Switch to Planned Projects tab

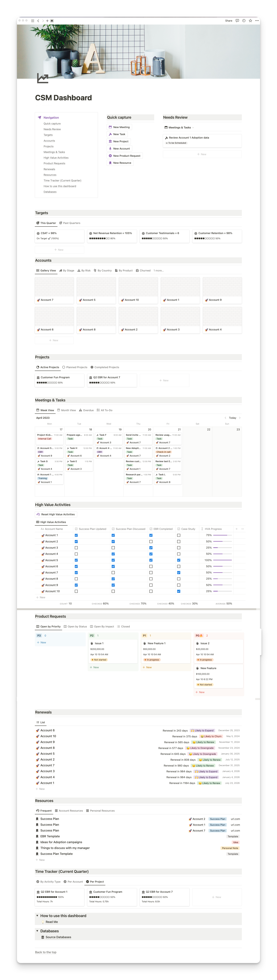[x=75, y=367]
